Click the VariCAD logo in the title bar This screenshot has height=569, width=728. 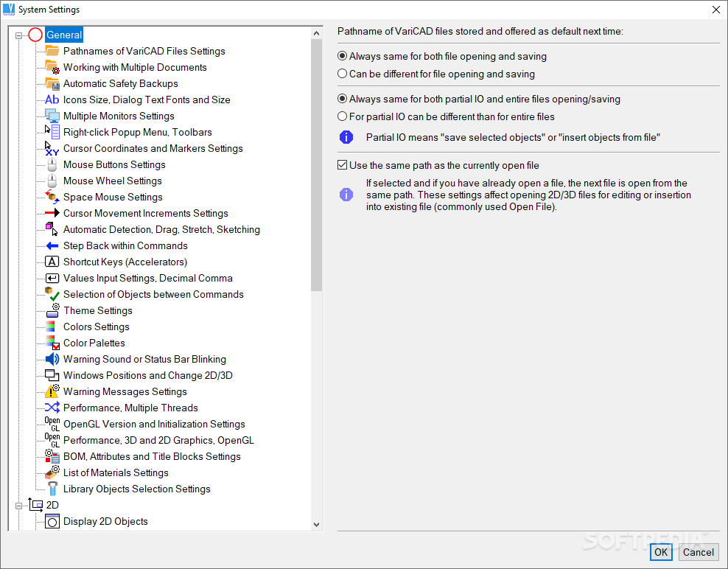(x=9, y=10)
